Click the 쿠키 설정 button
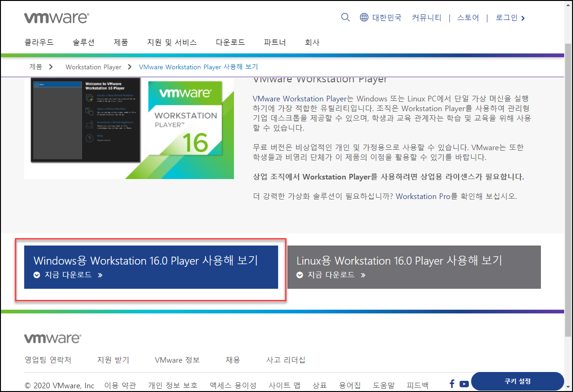 [518, 381]
